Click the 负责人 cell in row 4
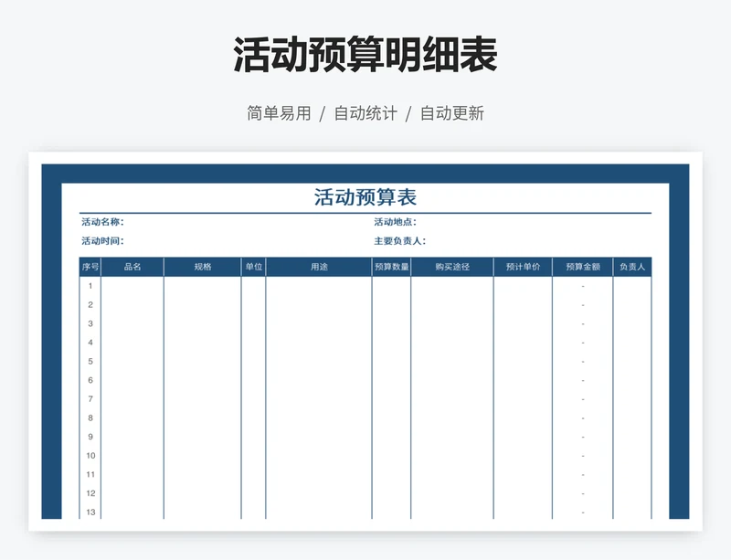Image resolution: width=731 pixels, height=560 pixels. pyautogui.click(x=632, y=343)
